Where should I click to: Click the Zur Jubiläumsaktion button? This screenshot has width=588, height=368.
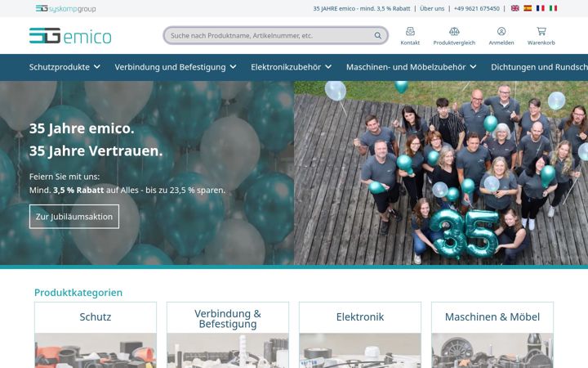74,217
